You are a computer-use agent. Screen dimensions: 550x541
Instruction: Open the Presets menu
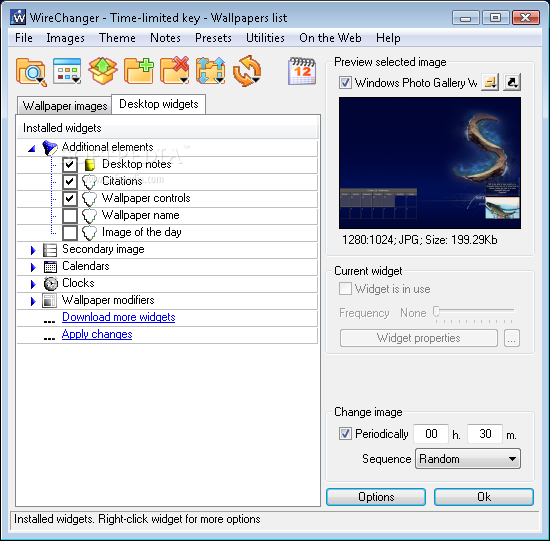click(213, 38)
